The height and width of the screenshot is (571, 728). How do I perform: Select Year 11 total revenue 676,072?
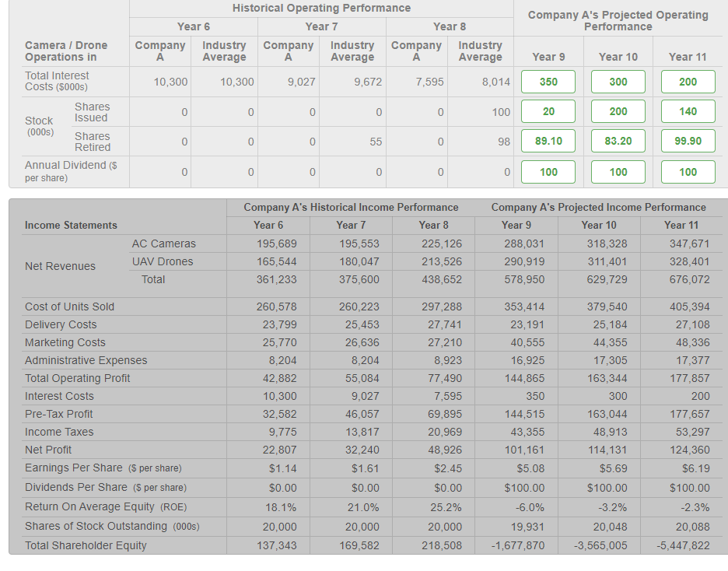pyautogui.click(x=689, y=279)
